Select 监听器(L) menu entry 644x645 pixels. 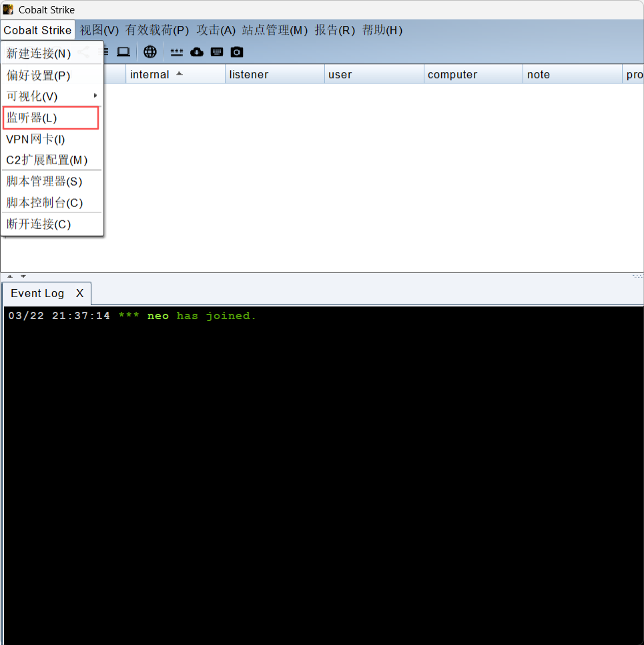click(x=51, y=118)
